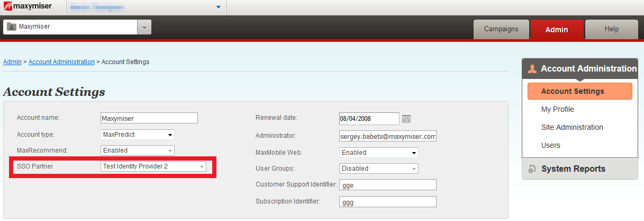This screenshot has width=644, height=221.
Task: Click Account Settings breadcrumb text
Action: (x=125, y=62)
